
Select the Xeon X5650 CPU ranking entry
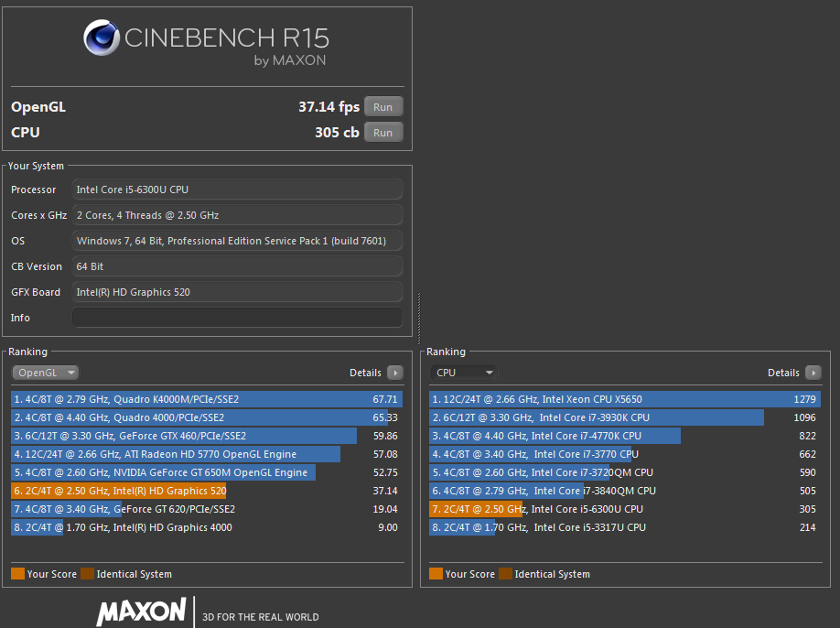[x=624, y=399]
